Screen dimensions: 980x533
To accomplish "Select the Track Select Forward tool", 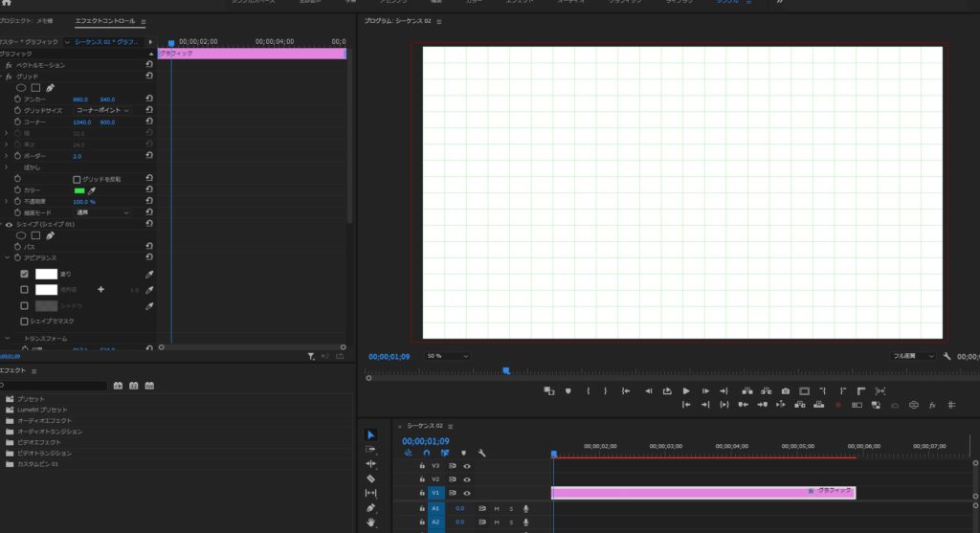I will (370, 449).
